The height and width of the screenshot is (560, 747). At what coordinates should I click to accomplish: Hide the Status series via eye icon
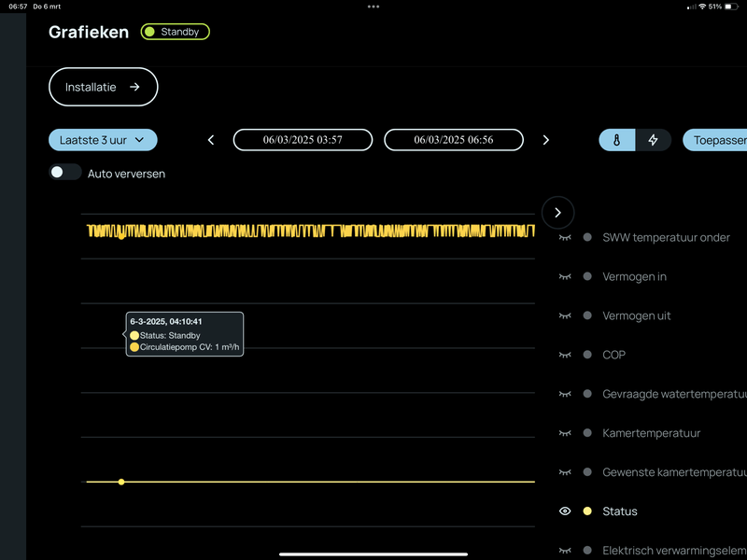click(x=565, y=511)
